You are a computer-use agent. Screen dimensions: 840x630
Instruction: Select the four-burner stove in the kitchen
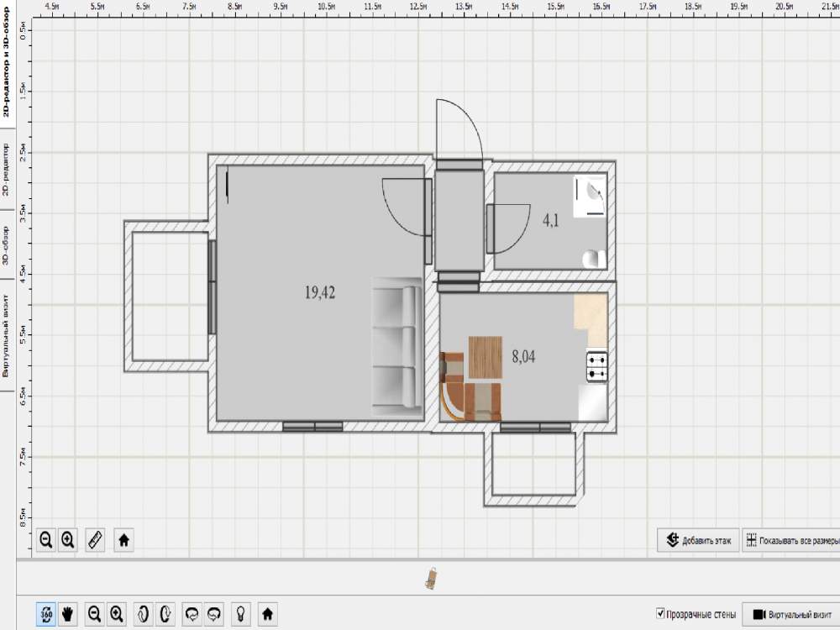coord(596,367)
